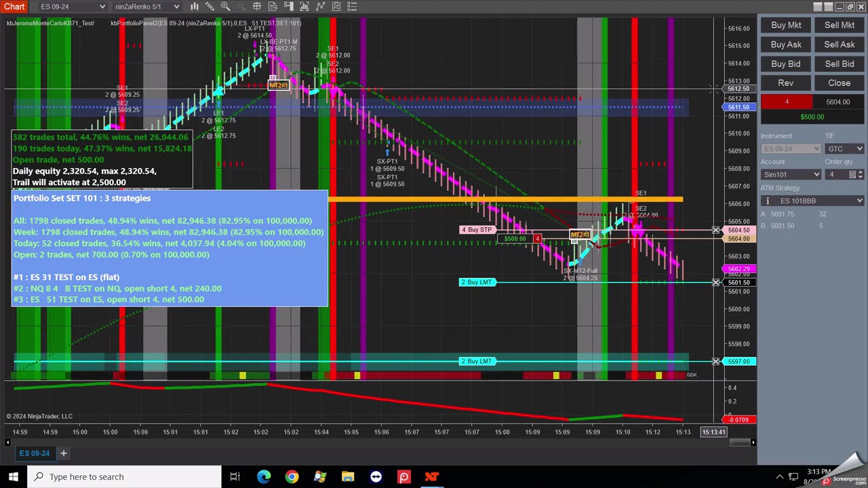
Task: Open File Explorer from taskbar
Action: tap(348, 476)
